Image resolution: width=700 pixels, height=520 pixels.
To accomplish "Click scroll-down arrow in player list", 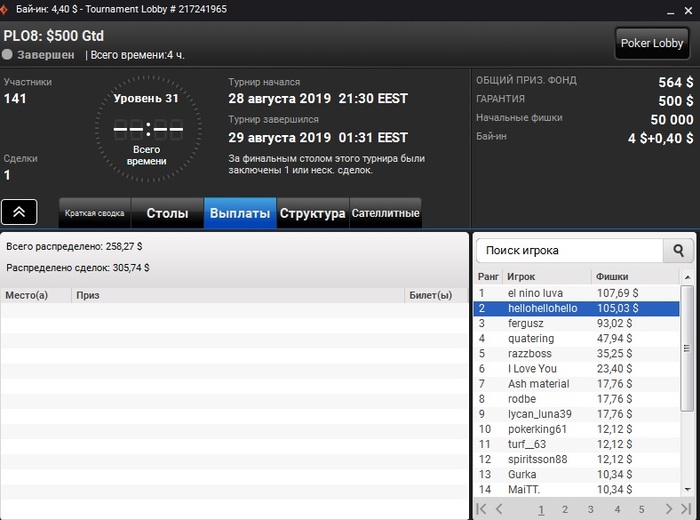I will tap(688, 490).
